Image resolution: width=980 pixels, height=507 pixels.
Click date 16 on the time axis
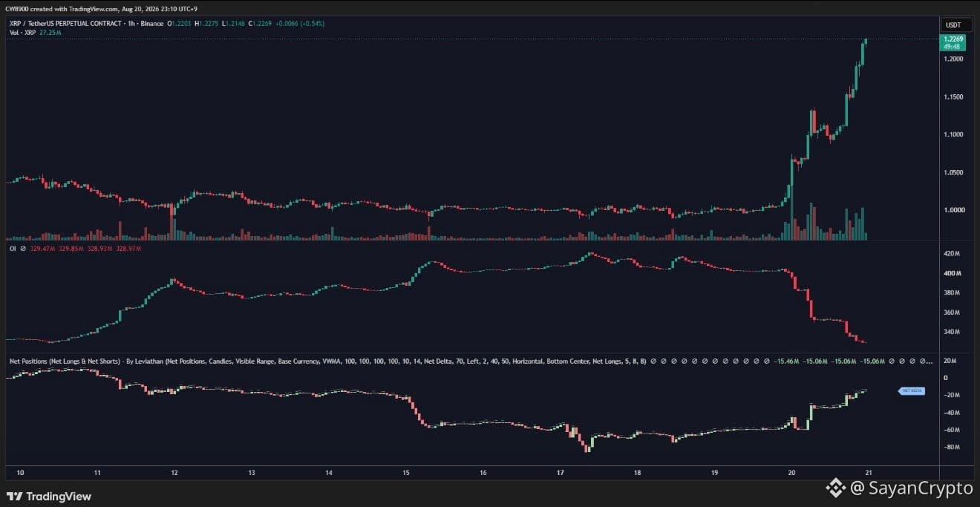(x=483, y=472)
